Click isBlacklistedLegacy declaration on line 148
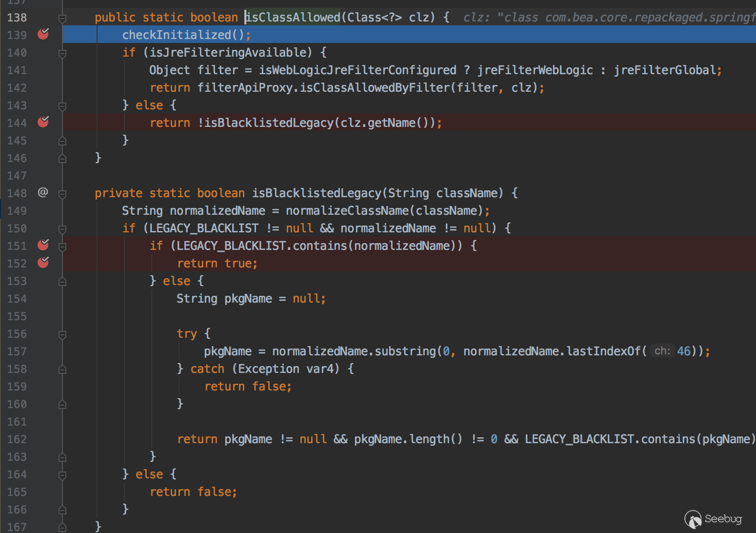 (317, 193)
